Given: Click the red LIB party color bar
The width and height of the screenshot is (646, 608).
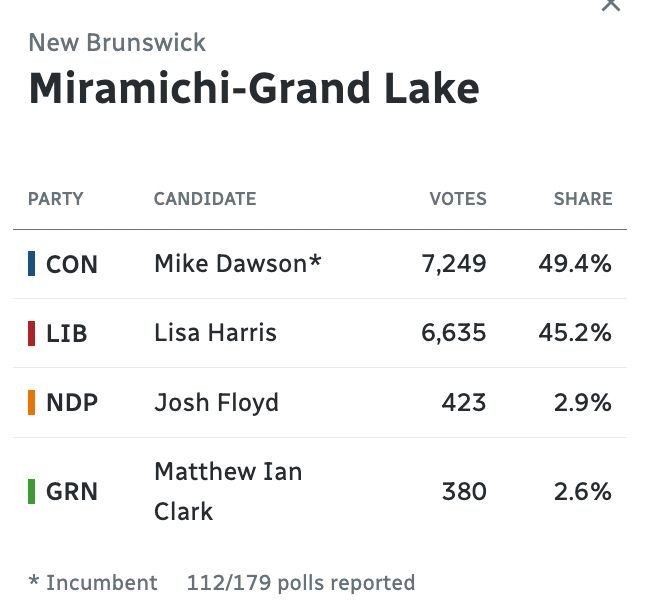Looking at the screenshot, I should 31,333.
